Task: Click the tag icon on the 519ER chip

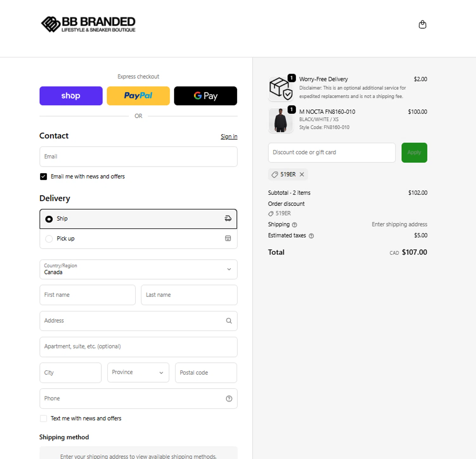Action: (275, 174)
